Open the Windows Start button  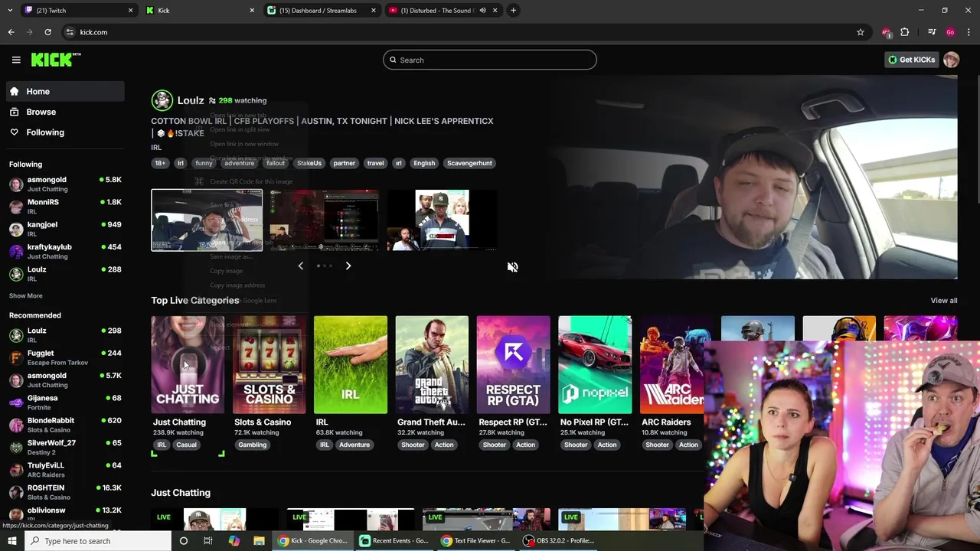pyautogui.click(x=12, y=541)
